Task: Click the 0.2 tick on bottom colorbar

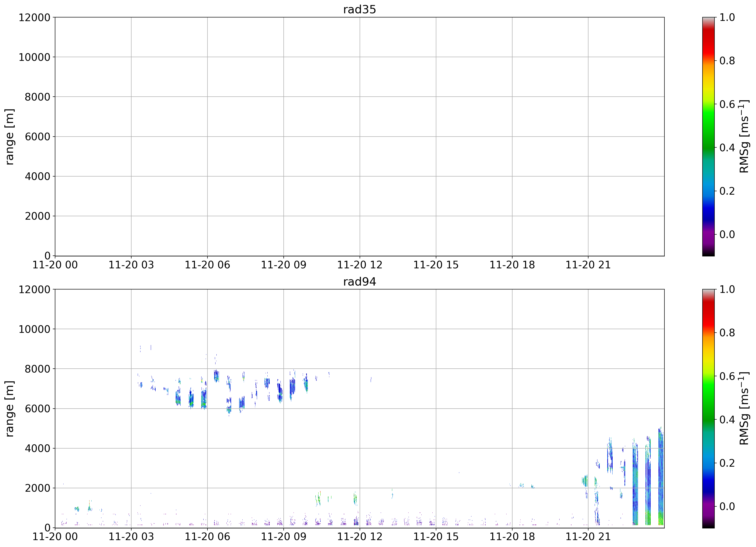Action: pyautogui.click(x=727, y=463)
